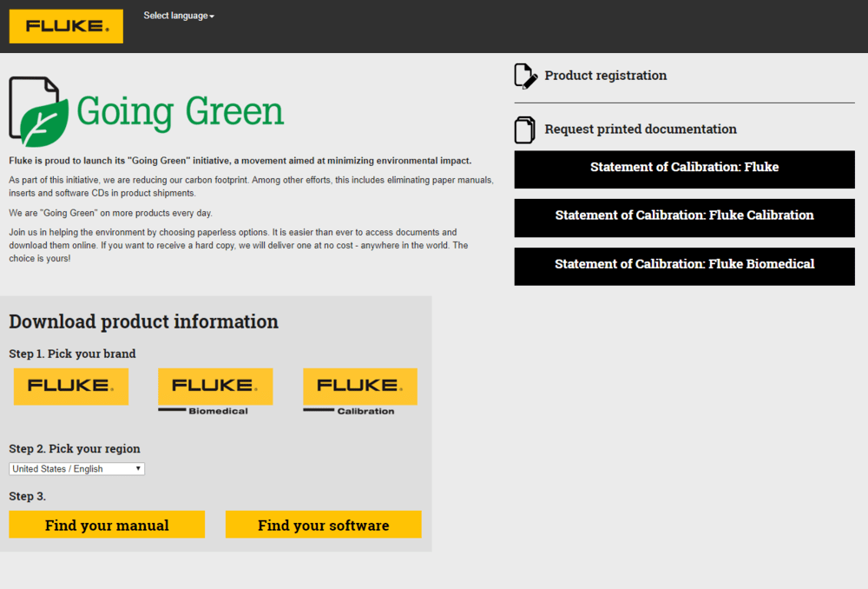Click the Step 1. Pick your brand label
The width and height of the screenshot is (868, 589).
point(72,354)
